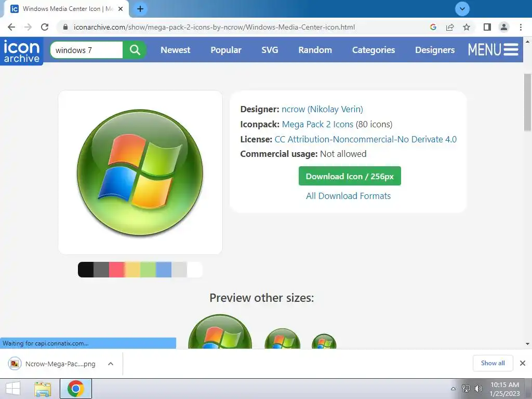
Task: Close the Windows Media Center Icon tab
Action: click(121, 9)
